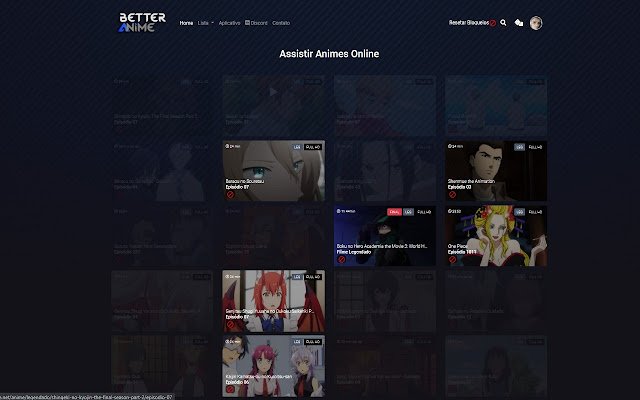Screen dimensions: 640x400
Task: Click FULL HD badge on Shenmue card
Action: pyautogui.click(x=535, y=147)
